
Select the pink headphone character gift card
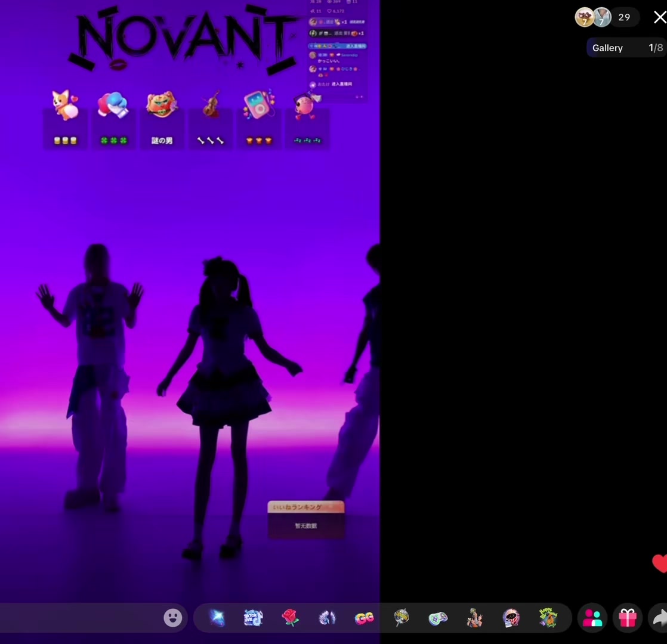click(x=307, y=119)
